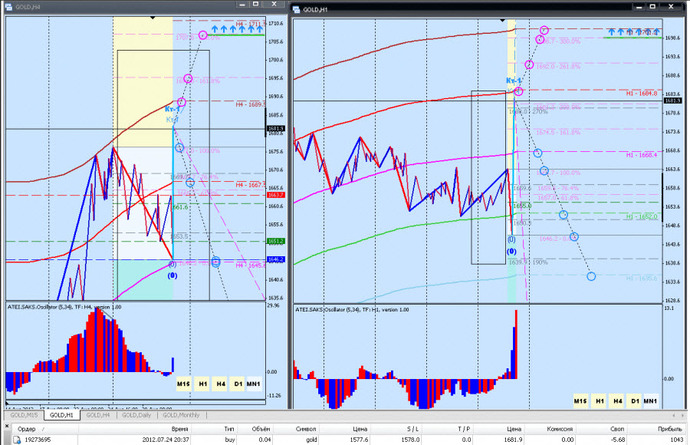690x445 pixels.
Task: Toggle H1 timeframe in the GOLD,H4 window
Action: tap(202, 384)
